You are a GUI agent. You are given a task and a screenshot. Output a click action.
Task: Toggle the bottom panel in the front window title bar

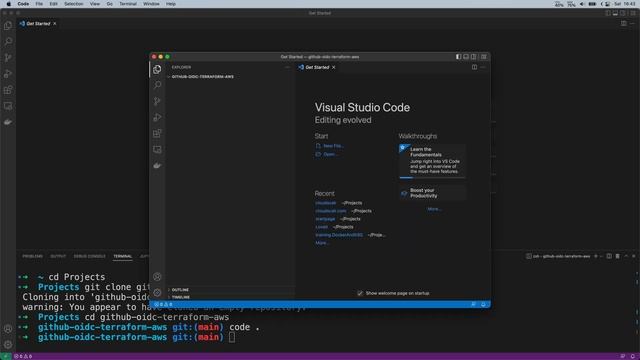(x=466, y=57)
